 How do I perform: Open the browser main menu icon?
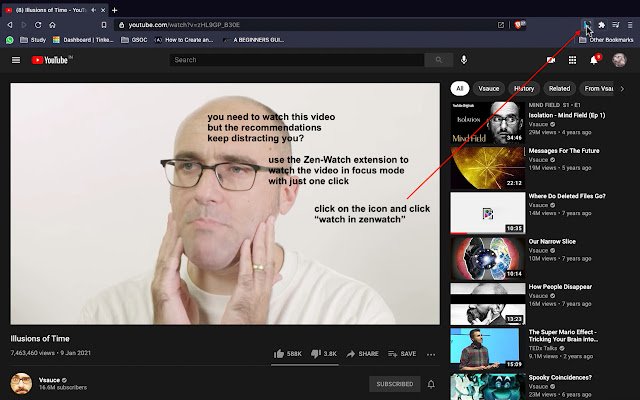click(x=630, y=25)
